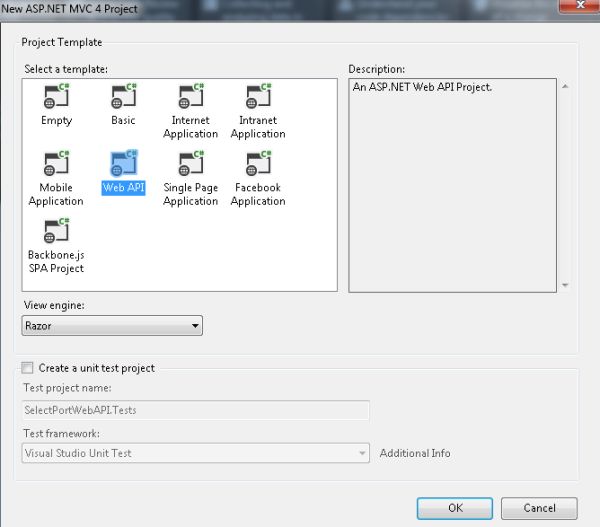Select the Empty project template icon

(x=56, y=96)
